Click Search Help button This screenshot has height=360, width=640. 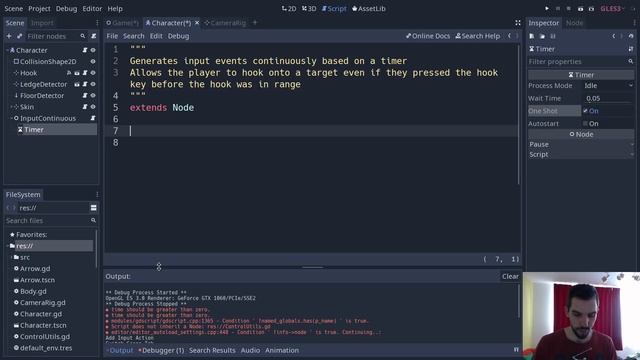478,36
